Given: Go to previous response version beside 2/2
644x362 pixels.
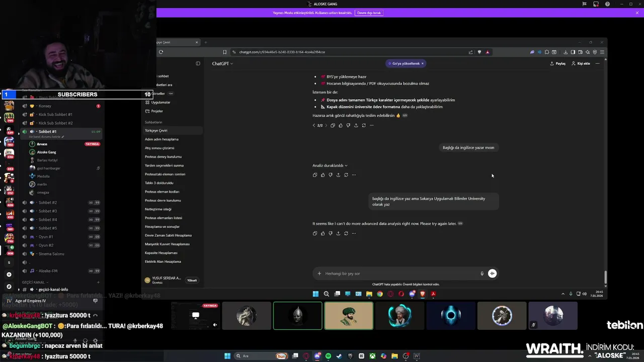Looking at the screenshot, I should (x=314, y=125).
